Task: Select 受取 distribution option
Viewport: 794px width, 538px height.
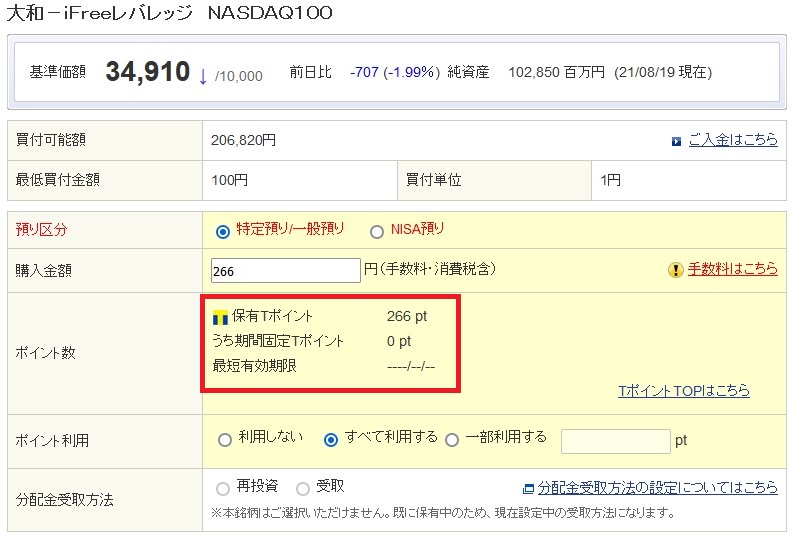Action: point(303,489)
